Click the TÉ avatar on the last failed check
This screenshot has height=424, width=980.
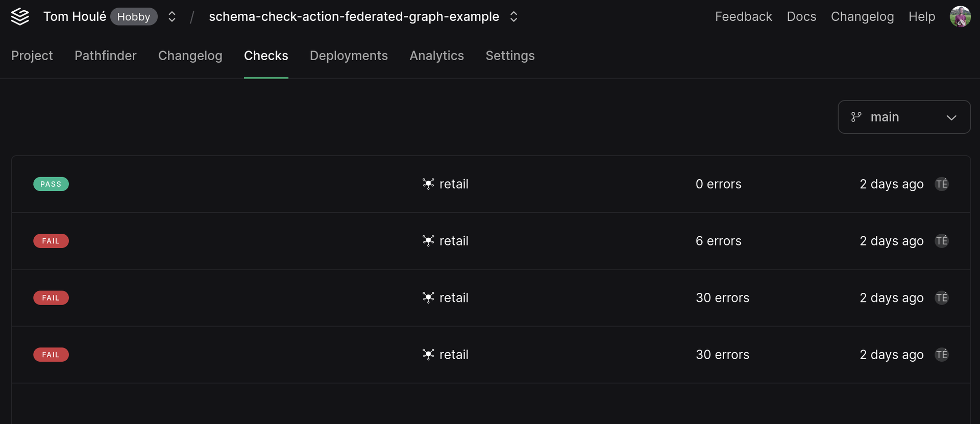pyautogui.click(x=942, y=355)
